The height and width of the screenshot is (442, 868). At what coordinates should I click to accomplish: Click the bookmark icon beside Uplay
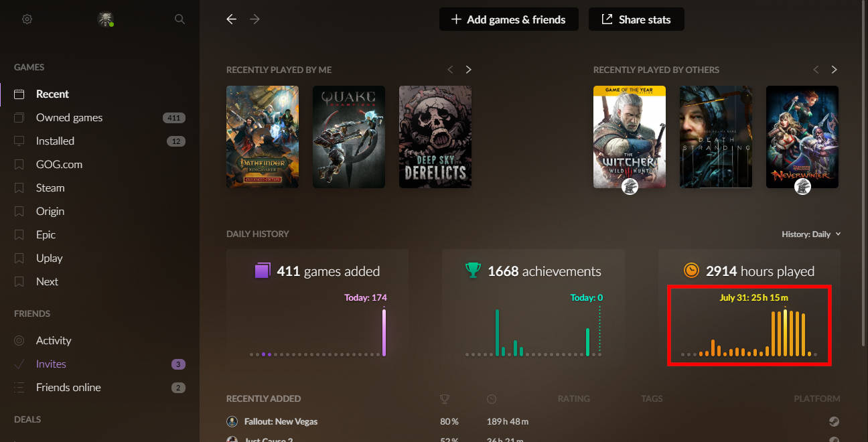click(x=19, y=258)
